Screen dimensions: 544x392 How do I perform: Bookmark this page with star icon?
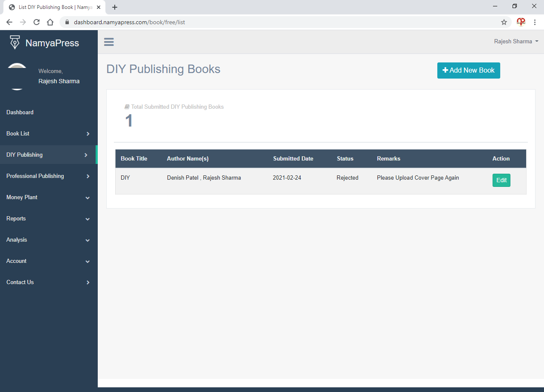click(504, 22)
